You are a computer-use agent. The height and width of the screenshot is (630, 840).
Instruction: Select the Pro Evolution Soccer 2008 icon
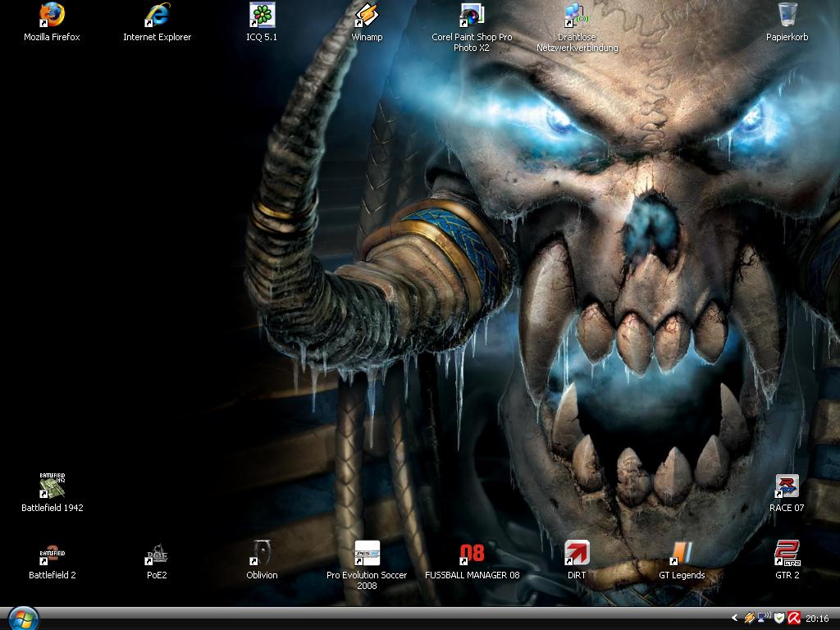click(367, 553)
